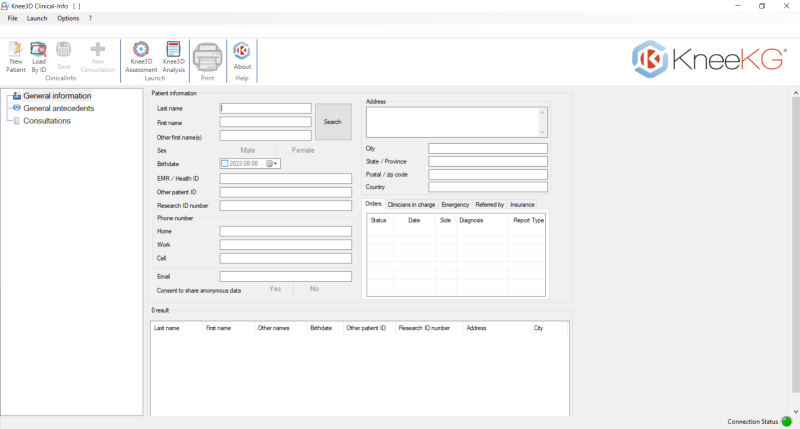Image resolution: width=800 pixels, height=429 pixels.
Task: Click the green Connection Status indicator
Action: pyautogui.click(x=787, y=421)
